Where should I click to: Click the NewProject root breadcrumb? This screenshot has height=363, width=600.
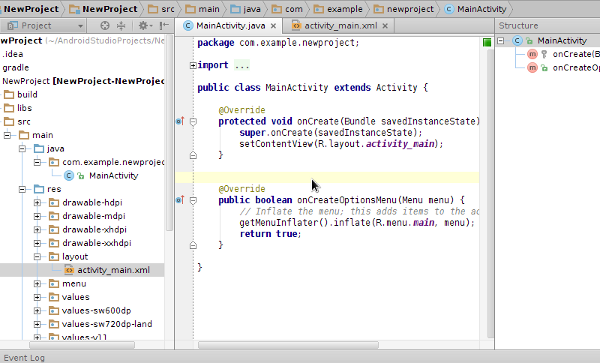click(31, 9)
